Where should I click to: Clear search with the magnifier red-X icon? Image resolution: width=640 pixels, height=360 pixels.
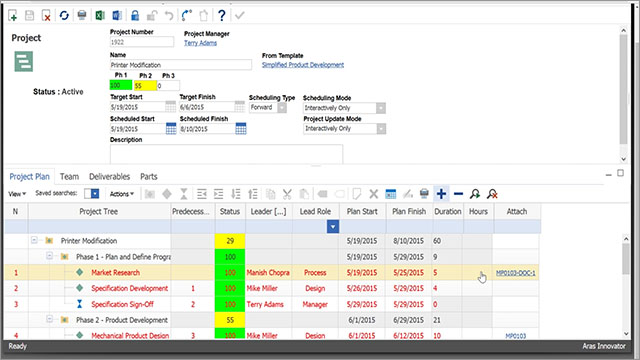coord(492,194)
